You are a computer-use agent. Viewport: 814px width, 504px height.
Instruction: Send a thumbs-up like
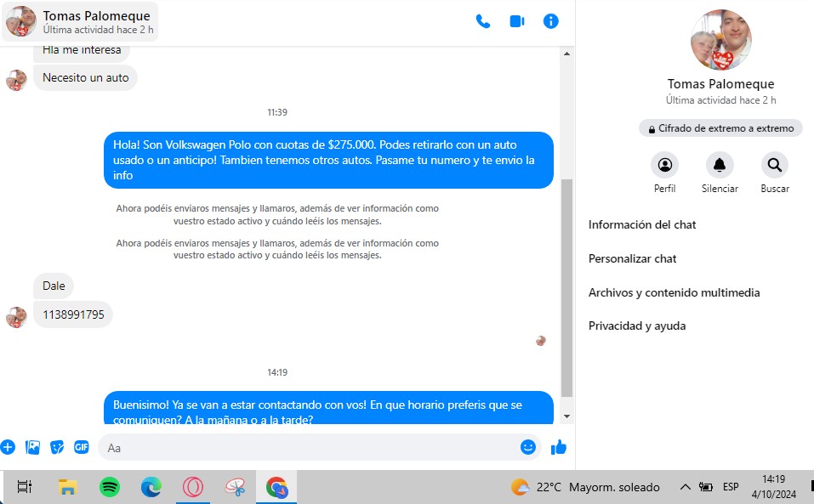(559, 447)
